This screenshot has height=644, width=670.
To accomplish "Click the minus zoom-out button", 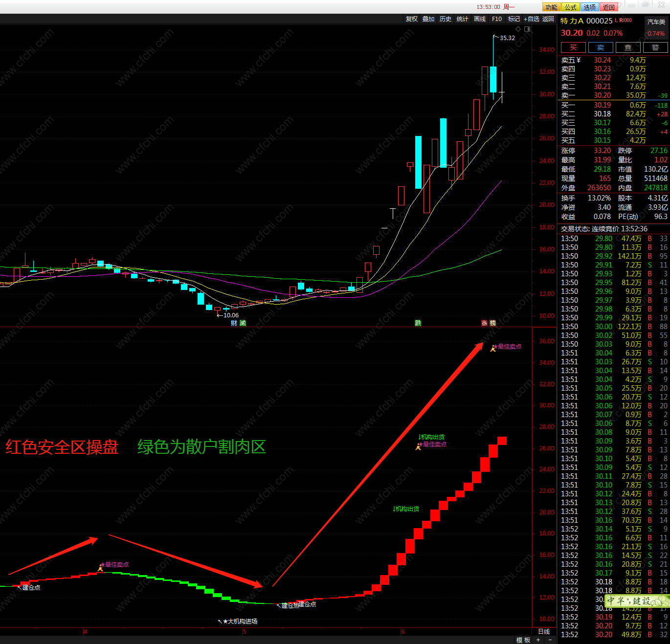I will [x=550, y=640].
